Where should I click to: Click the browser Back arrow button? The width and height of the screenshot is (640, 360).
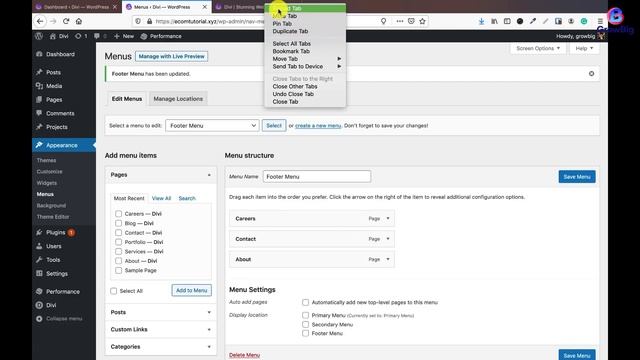[x=40, y=21]
